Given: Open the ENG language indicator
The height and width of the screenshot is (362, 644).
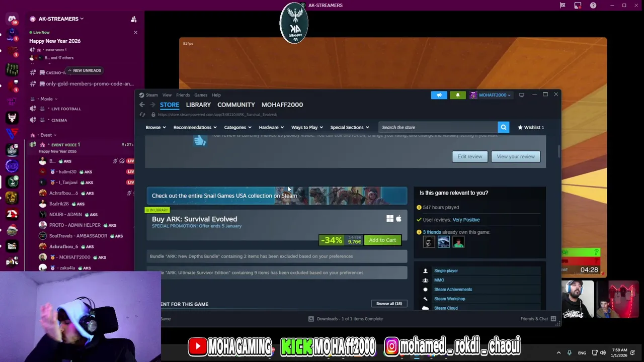Looking at the screenshot, I should point(582,353).
